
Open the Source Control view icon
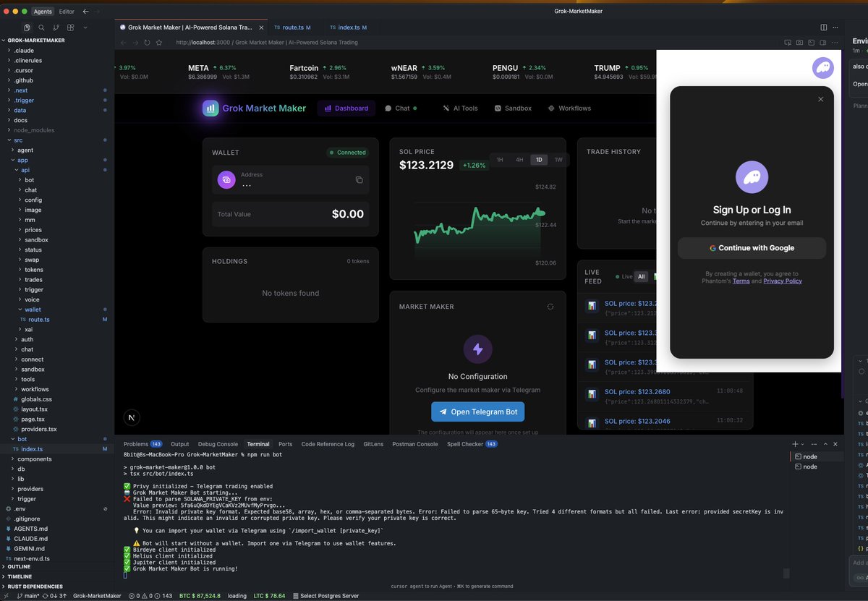coord(56,27)
